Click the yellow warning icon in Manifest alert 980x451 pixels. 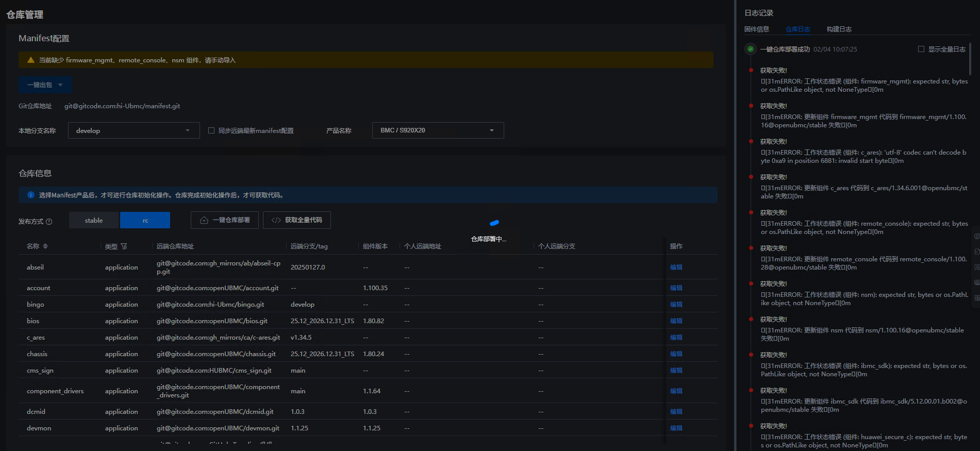30,60
